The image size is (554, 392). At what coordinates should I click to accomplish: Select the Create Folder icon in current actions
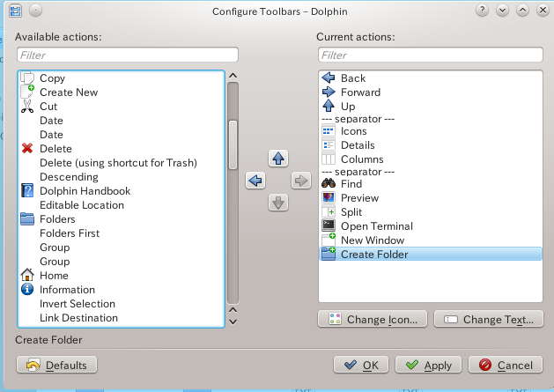pos(329,254)
